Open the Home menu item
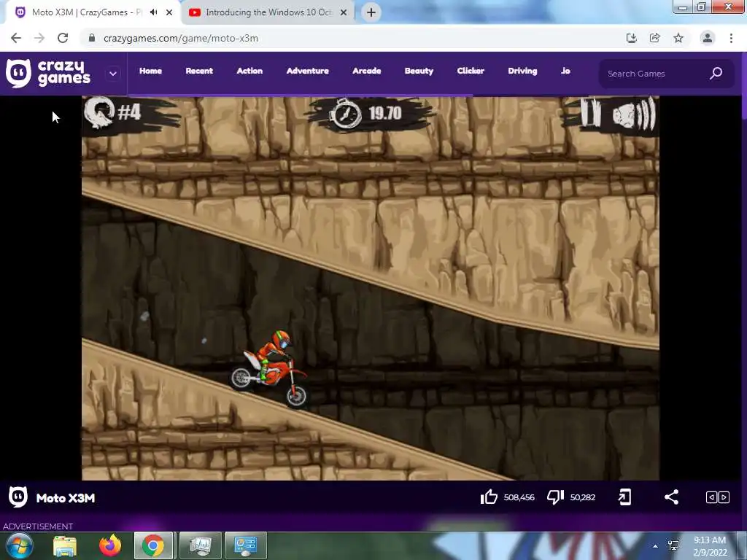Screen dimensions: 747x560 [x=150, y=71]
